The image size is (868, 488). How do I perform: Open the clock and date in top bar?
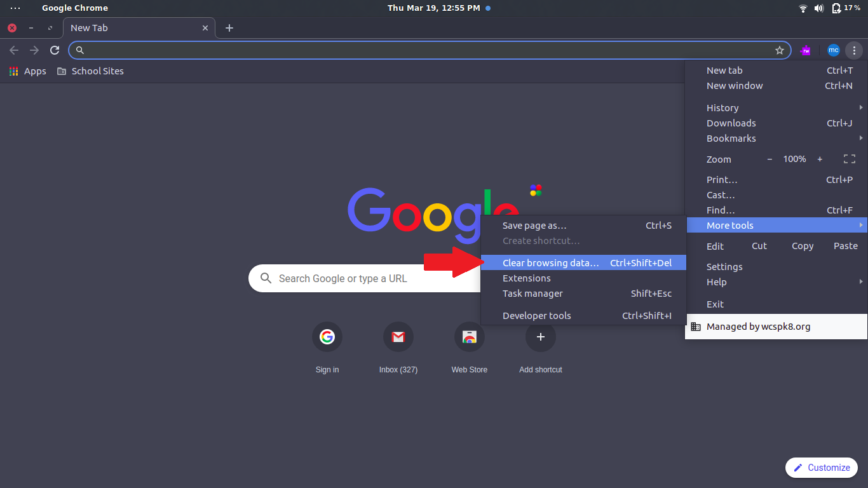click(x=434, y=8)
